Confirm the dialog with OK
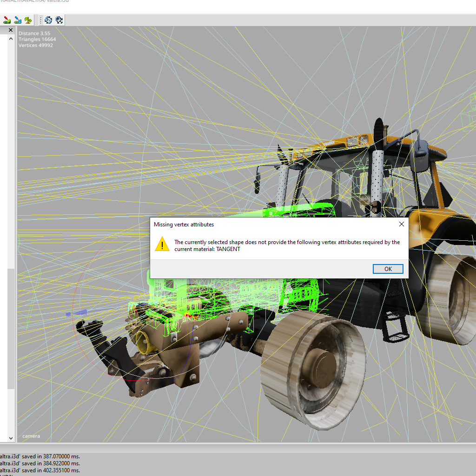Screen dimensions: 476x476 click(x=388, y=269)
